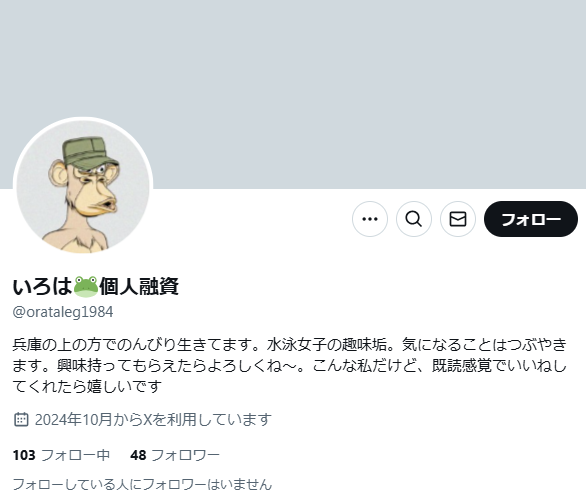Click the frog emoji in the name

coord(86,287)
